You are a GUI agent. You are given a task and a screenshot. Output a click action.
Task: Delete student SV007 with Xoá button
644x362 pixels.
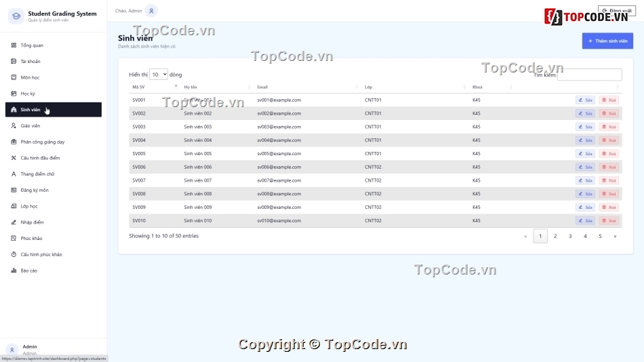coord(608,180)
